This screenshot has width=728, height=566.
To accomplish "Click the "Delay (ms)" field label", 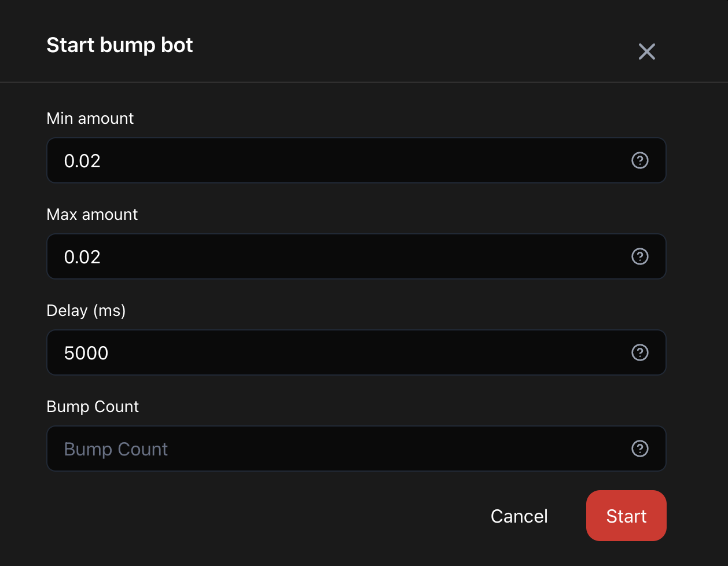I will coord(86,311).
